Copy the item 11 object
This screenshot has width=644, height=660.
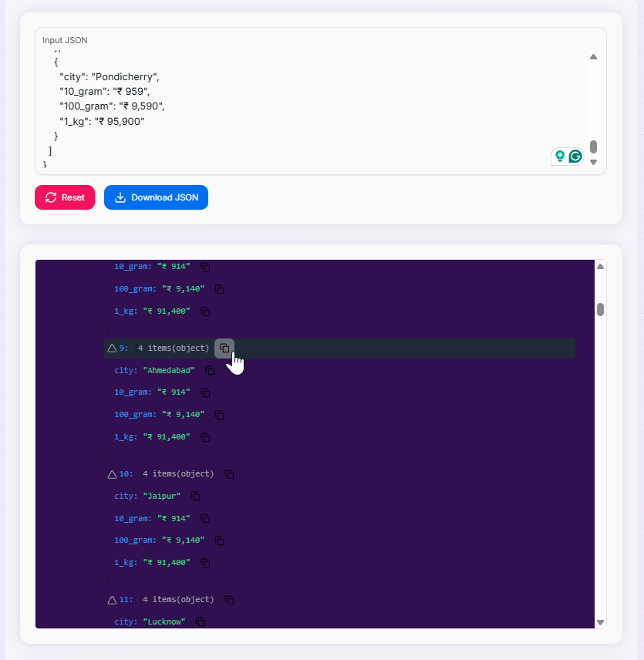(x=229, y=600)
